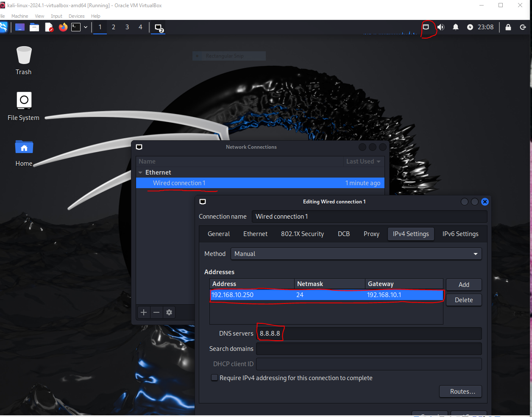Screen dimensions: 532x417
Task: Open the volume control tray icon
Action: coord(441,27)
